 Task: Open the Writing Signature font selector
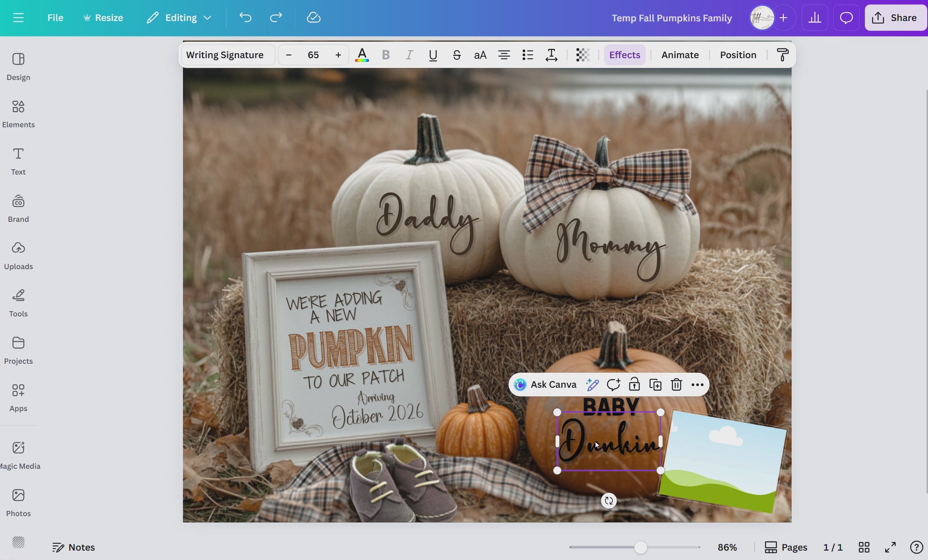click(x=227, y=55)
